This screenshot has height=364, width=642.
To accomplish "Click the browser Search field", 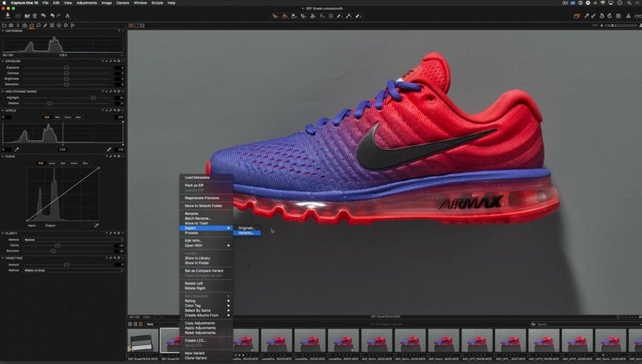I will 586,324.
